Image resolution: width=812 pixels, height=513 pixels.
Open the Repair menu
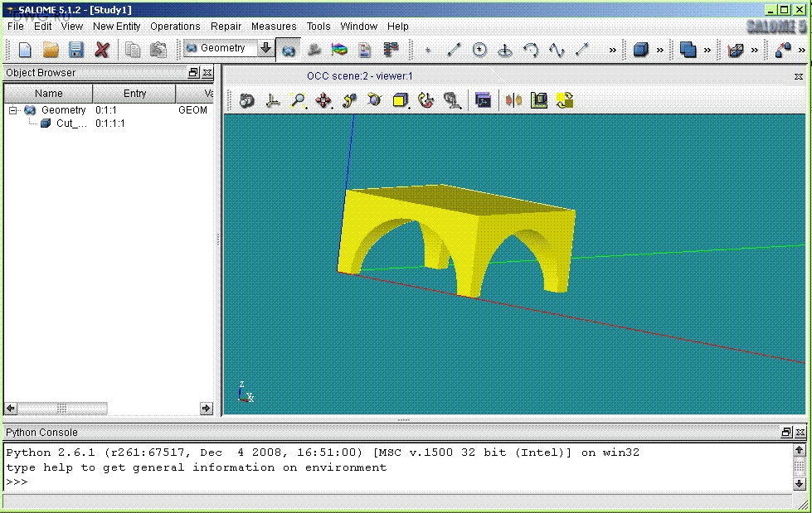(x=226, y=27)
